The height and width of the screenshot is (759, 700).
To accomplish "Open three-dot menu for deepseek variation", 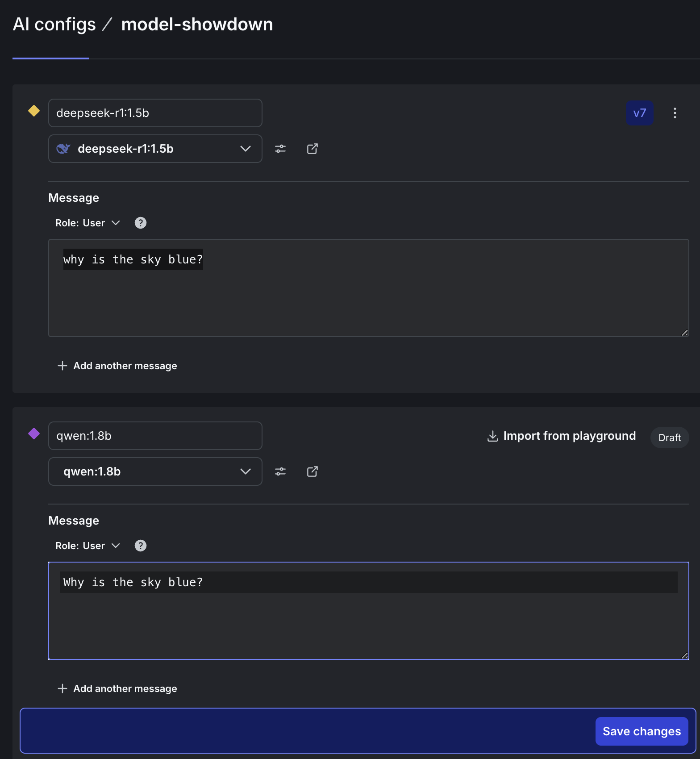I will click(x=675, y=113).
